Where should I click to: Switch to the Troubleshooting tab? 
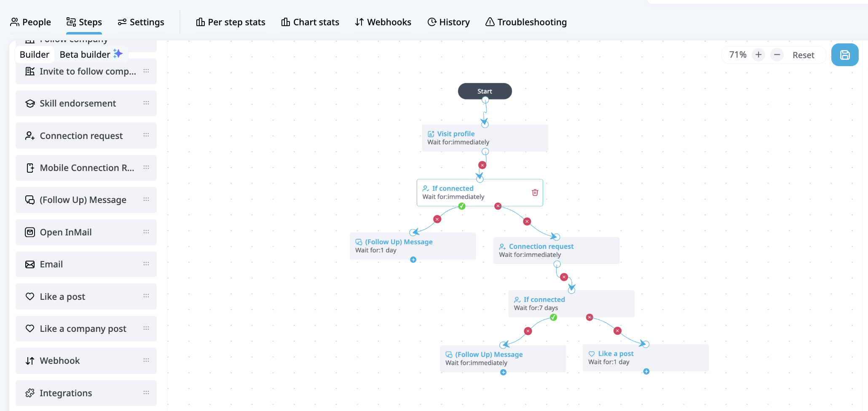tap(526, 22)
